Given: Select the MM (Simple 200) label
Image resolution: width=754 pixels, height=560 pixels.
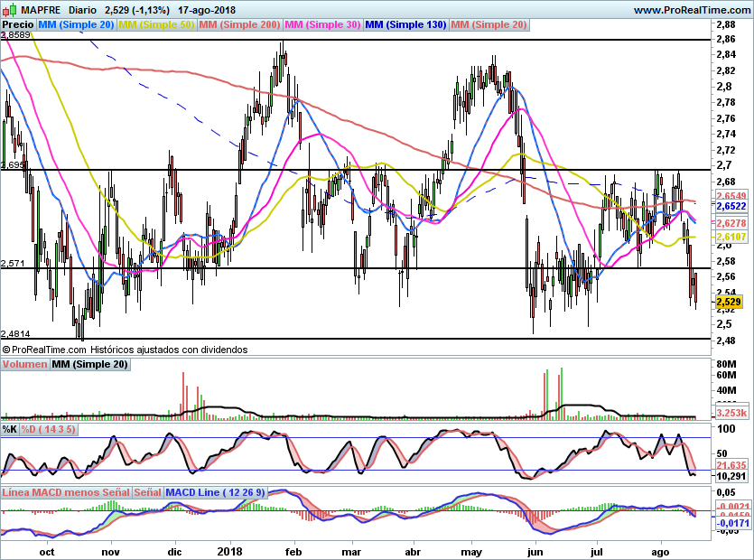Looking at the screenshot, I should [x=239, y=24].
